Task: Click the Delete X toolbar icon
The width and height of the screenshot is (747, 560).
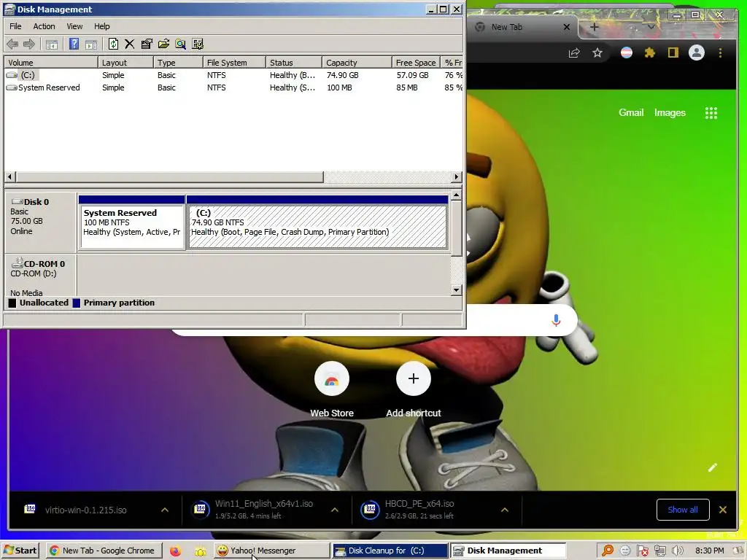Action: pyautogui.click(x=130, y=44)
